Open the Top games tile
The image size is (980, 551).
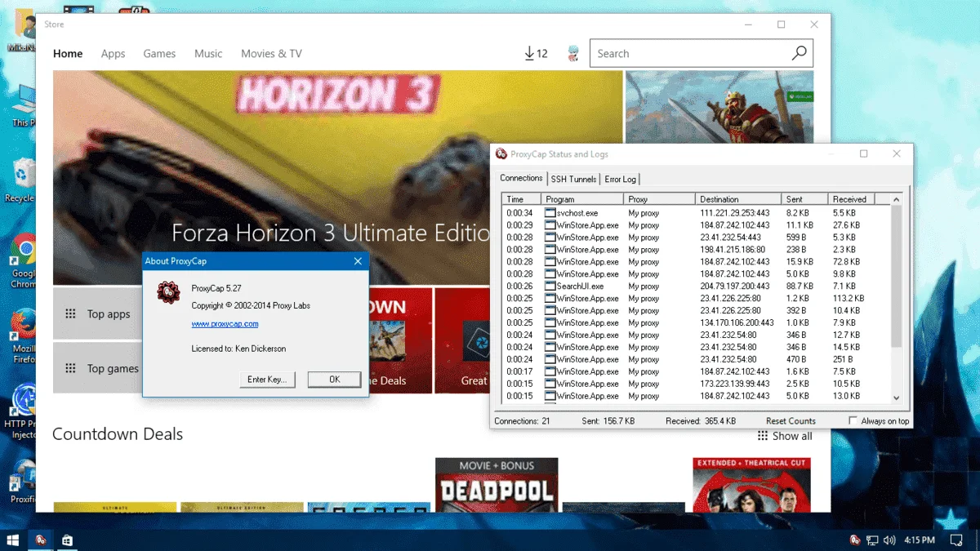(98, 368)
